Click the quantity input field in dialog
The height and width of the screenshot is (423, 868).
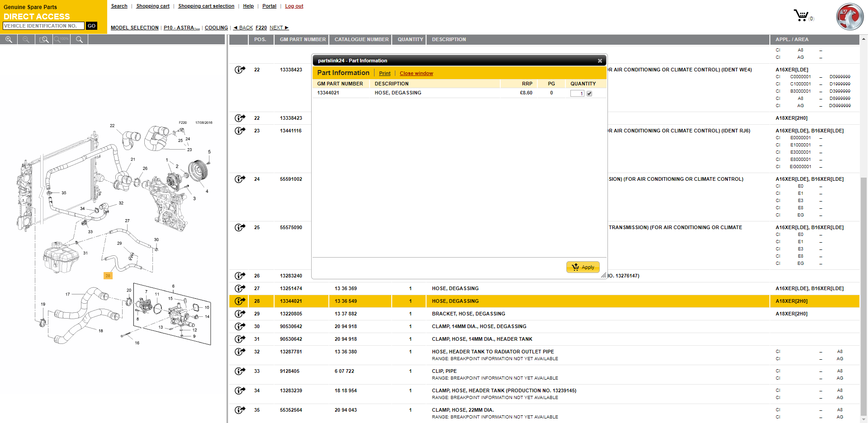577,94
